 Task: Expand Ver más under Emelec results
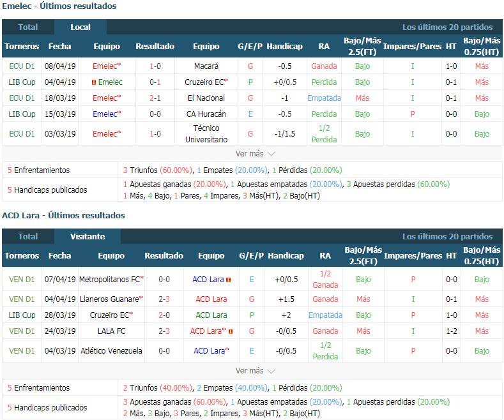(255, 154)
